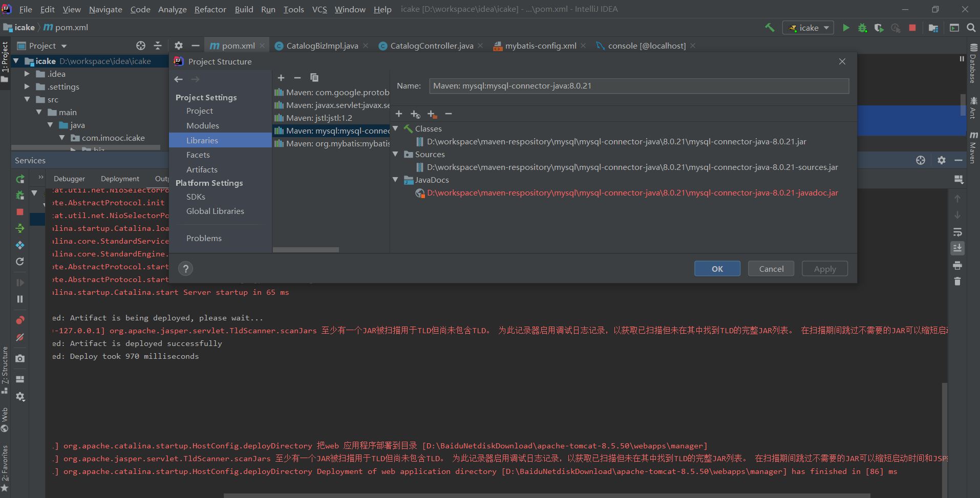Image resolution: width=980 pixels, height=498 pixels.
Task: Stop the running process in toolbar
Action: coord(912,28)
